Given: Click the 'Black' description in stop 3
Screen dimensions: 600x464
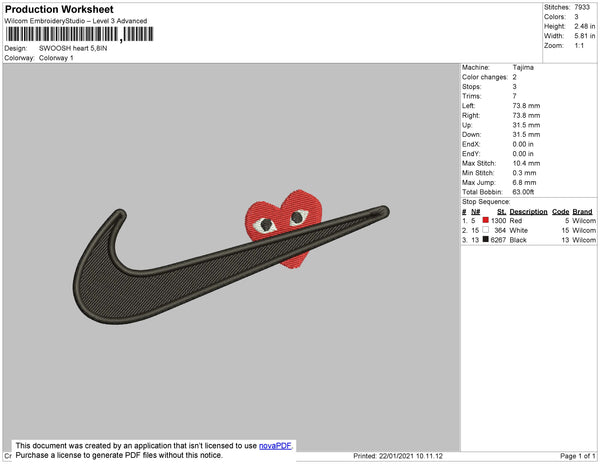Looking at the screenshot, I should point(518,240).
